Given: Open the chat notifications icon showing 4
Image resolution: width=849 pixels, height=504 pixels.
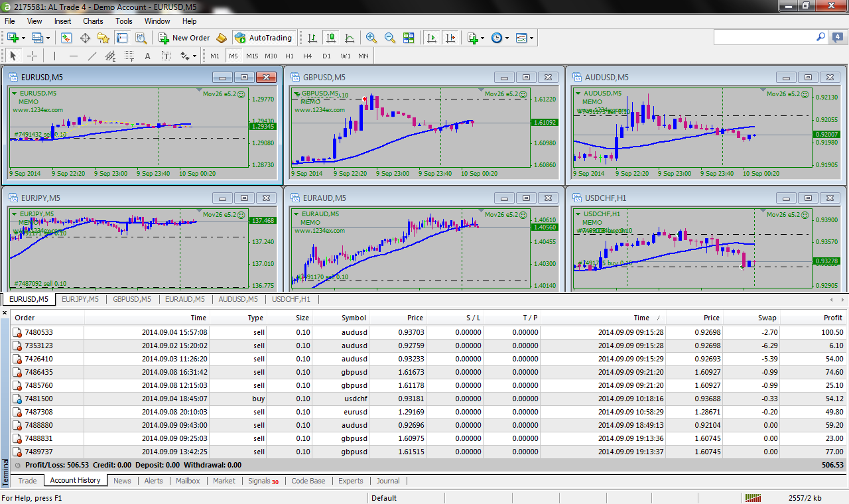Looking at the screenshot, I should 838,38.
